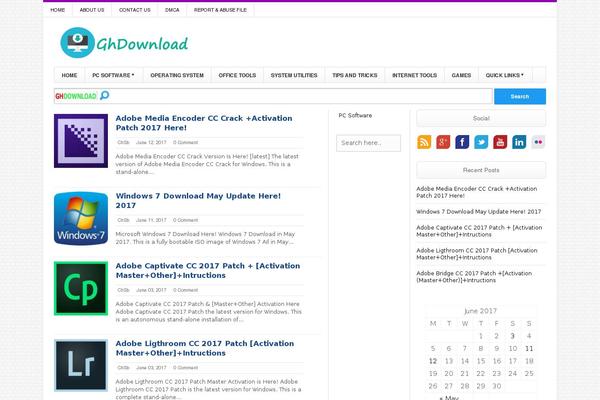Open the Lightroom Lr thumbnail
This screenshot has height=400, width=600.
(81, 366)
